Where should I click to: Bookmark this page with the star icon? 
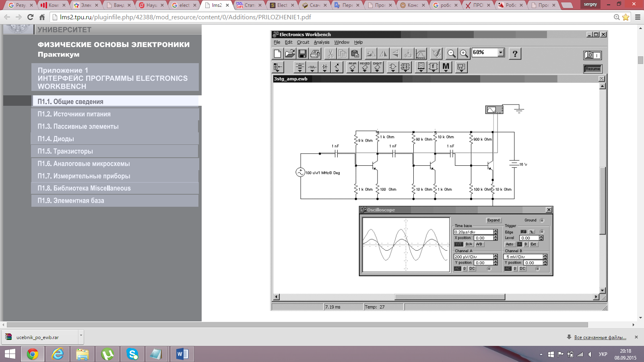[625, 17]
